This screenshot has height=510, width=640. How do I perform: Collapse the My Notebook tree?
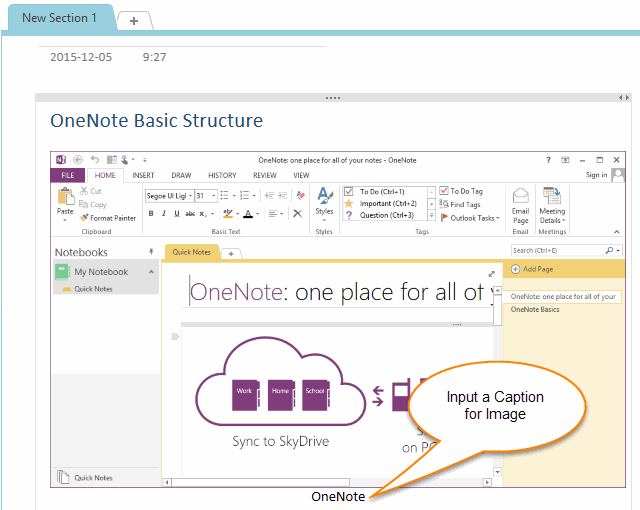(151, 272)
